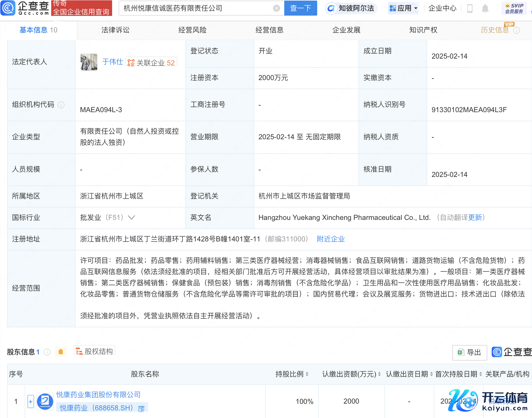Click the 知彼阿尔法 icon
This screenshot has height=418, width=532.
331,8
